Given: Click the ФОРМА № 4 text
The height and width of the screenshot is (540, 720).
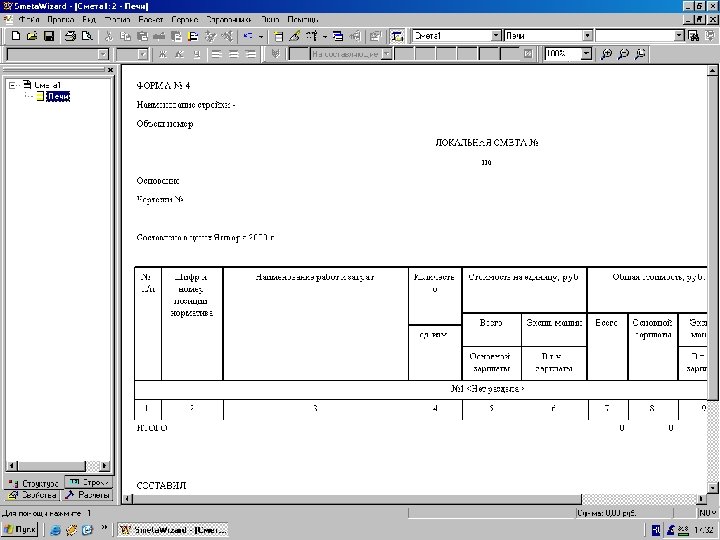Looking at the screenshot, I should [x=163, y=86].
